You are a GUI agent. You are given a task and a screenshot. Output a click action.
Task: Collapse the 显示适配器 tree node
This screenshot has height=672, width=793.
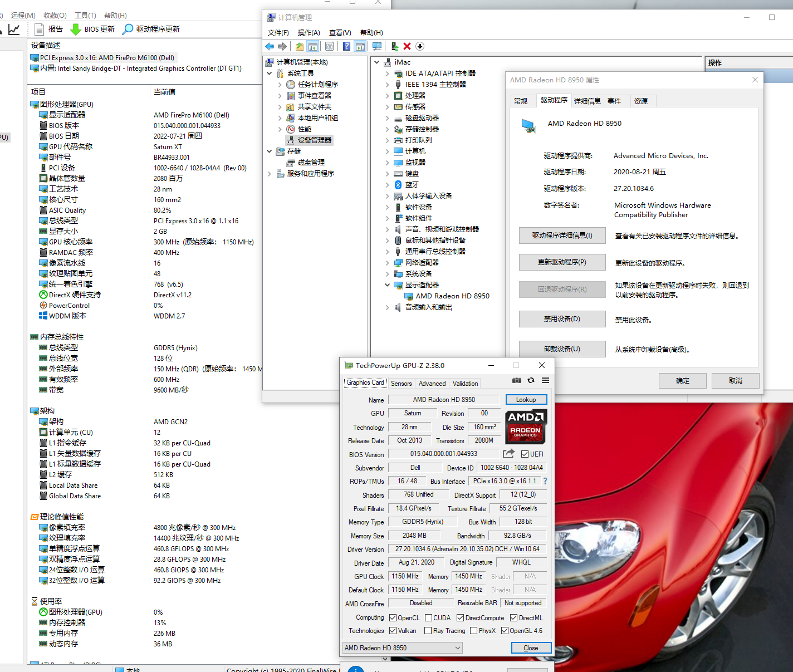pyautogui.click(x=388, y=285)
